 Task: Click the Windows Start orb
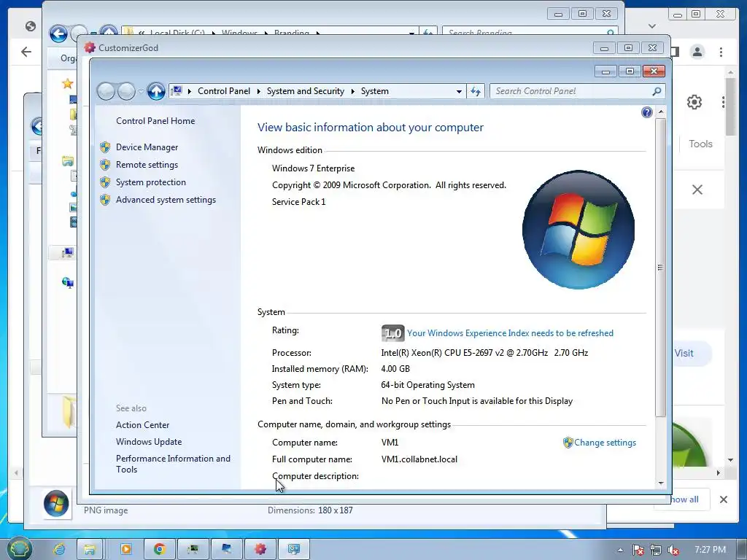point(19,549)
